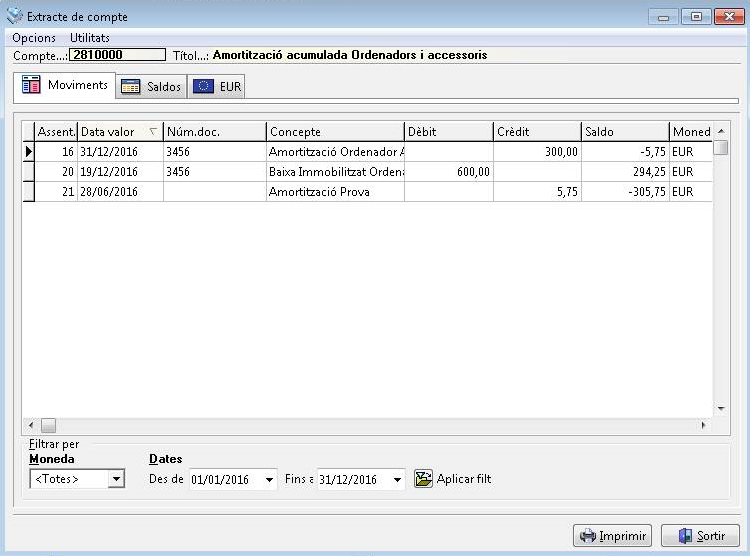The image size is (750, 556).
Task: Click the Sortir button
Action: pyautogui.click(x=700, y=535)
